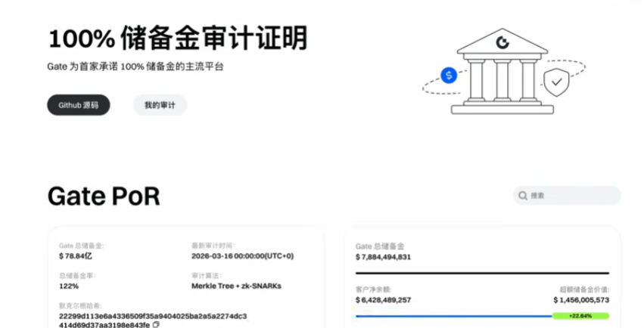
Task: Select the customer balance '$ 6,428,489,257'
Action: point(383,300)
